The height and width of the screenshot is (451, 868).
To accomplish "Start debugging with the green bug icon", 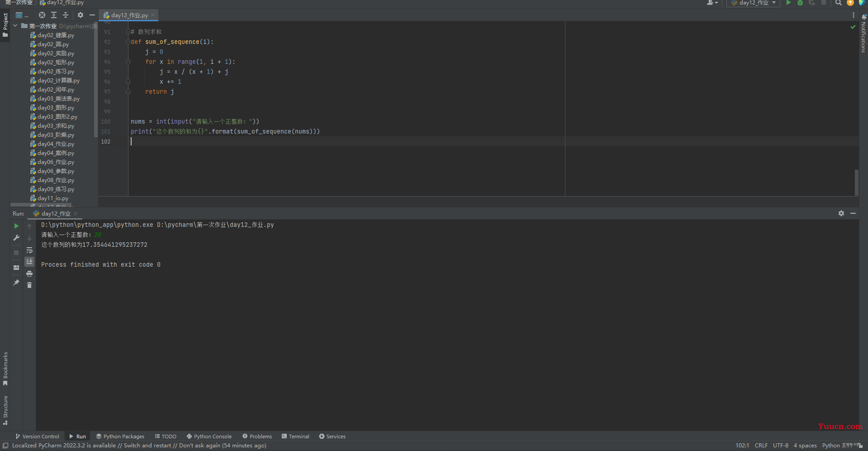I will pyautogui.click(x=800, y=3).
